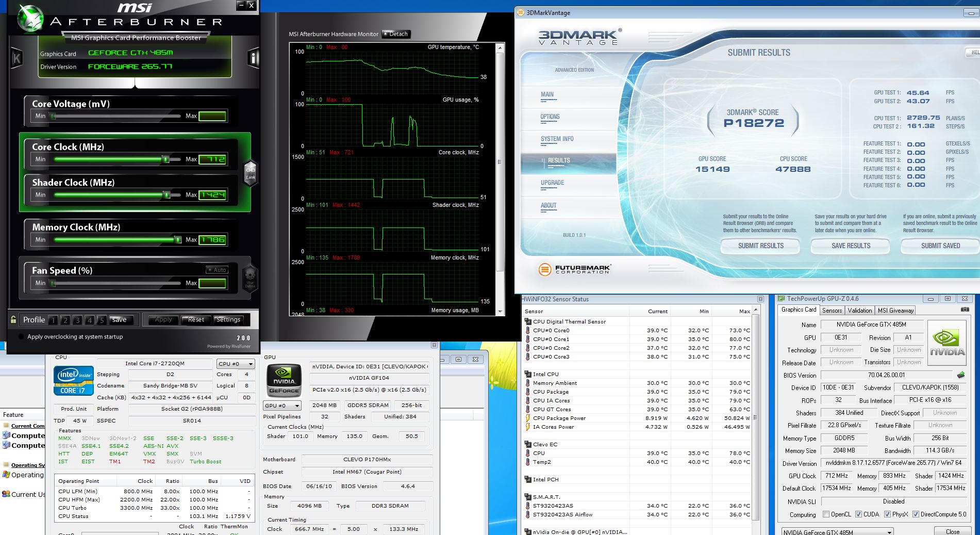Click the Core Clock slider handle
The height and width of the screenshot is (535, 980).
pos(166,159)
